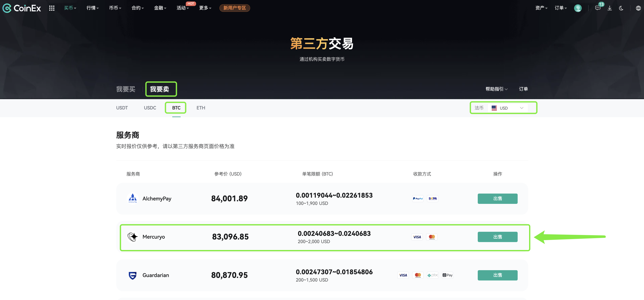The image size is (644, 300).
Task: Click the VISA icon in Guardarian row
Action: point(403,275)
